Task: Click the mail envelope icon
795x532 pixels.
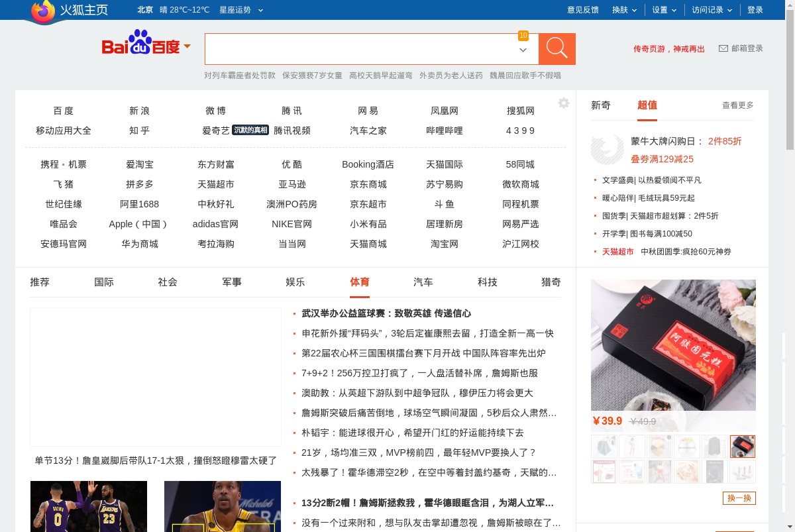Action: click(x=723, y=48)
